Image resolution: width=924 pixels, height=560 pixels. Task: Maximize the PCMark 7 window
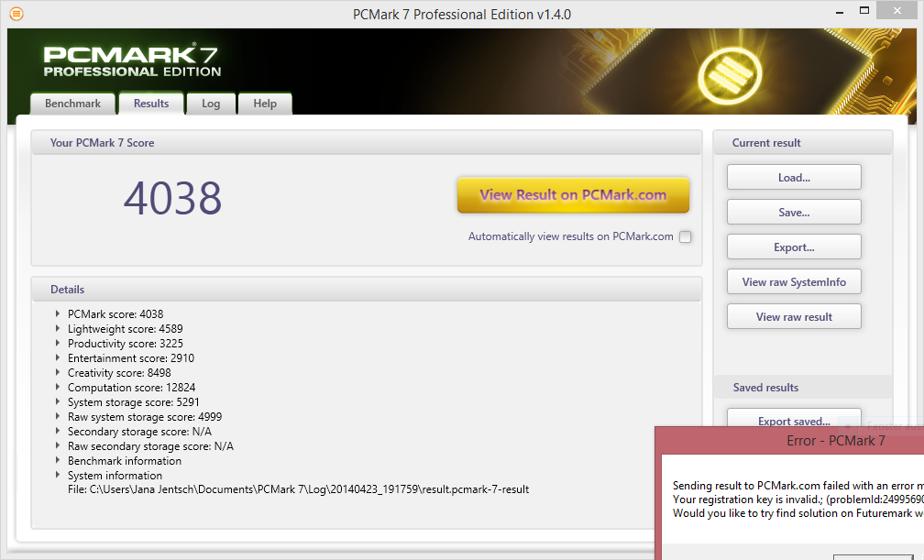coord(863,11)
